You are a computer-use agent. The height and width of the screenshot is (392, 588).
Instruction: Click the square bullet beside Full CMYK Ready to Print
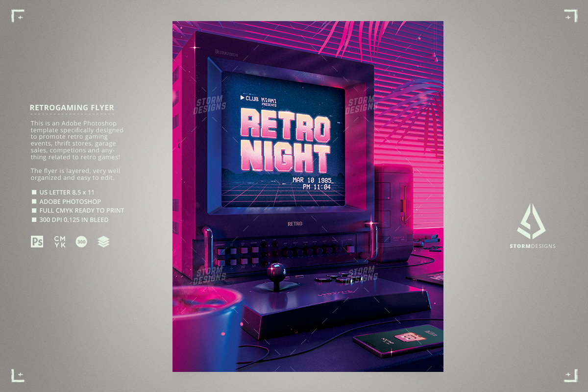click(x=34, y=211)
